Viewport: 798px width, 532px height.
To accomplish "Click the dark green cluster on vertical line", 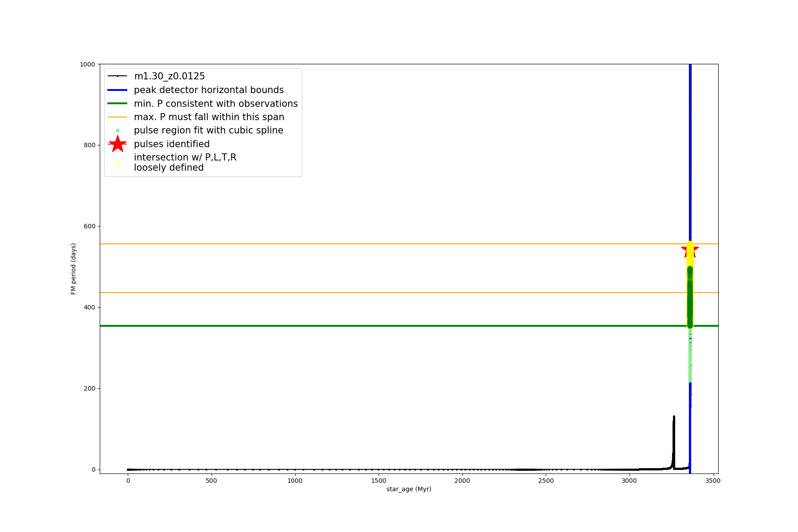I will pyautogui.click(x=690, y=297).
